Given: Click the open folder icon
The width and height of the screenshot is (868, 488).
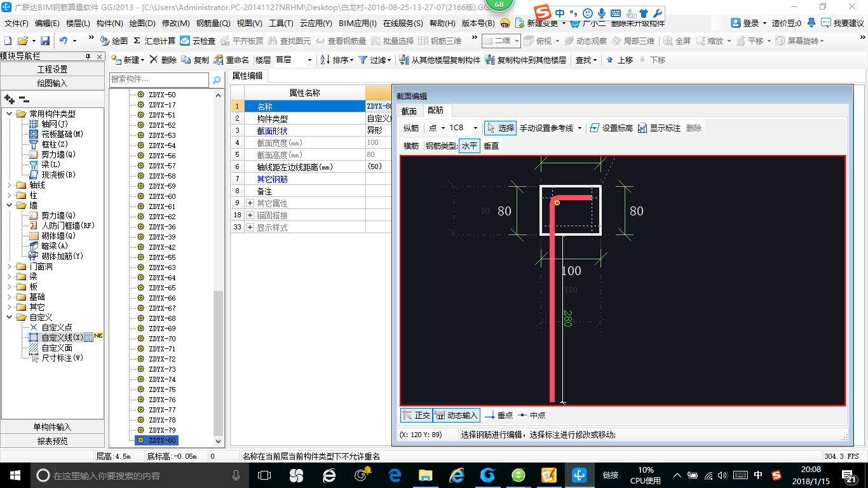Looking at the screenshot, I should pyautogui.click(x=23, y=41).
